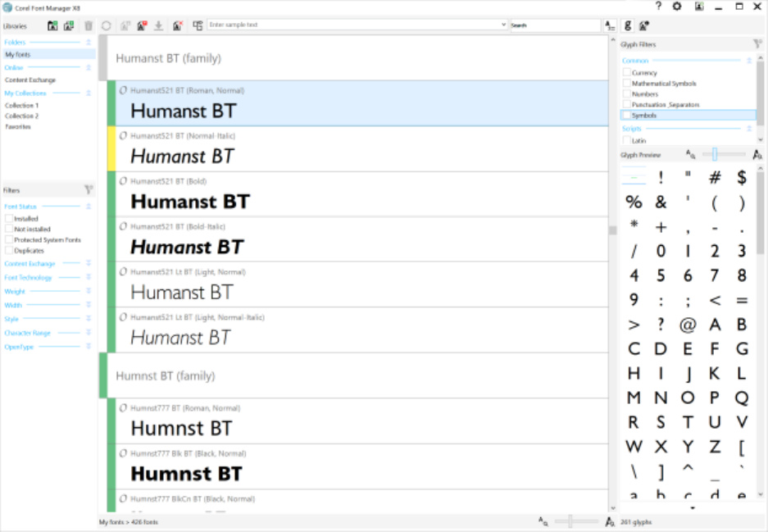Image resolution: width=768 pixels, height=532 pixels.
Task: Select Collection 2
Action: (21, 116)
